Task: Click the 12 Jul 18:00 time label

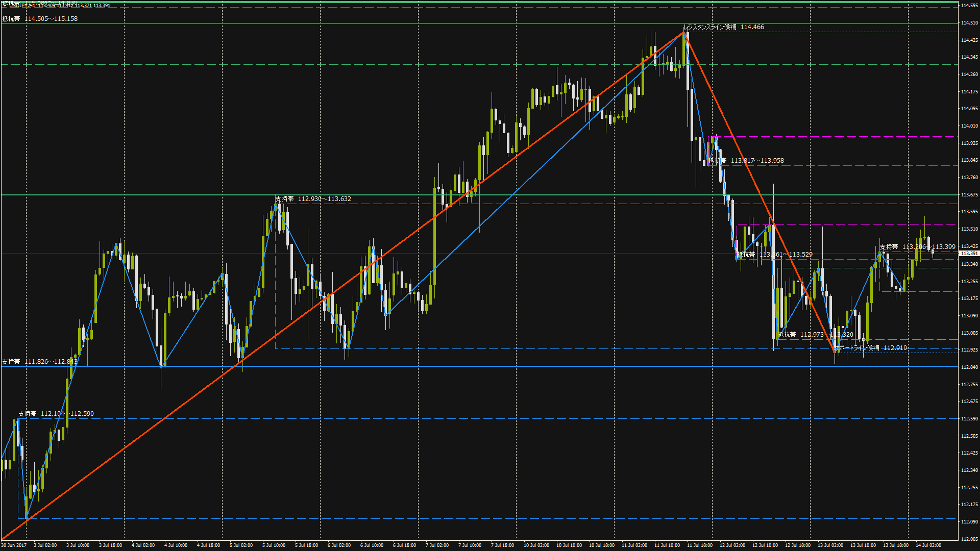Action: click(x=797, y=545)
